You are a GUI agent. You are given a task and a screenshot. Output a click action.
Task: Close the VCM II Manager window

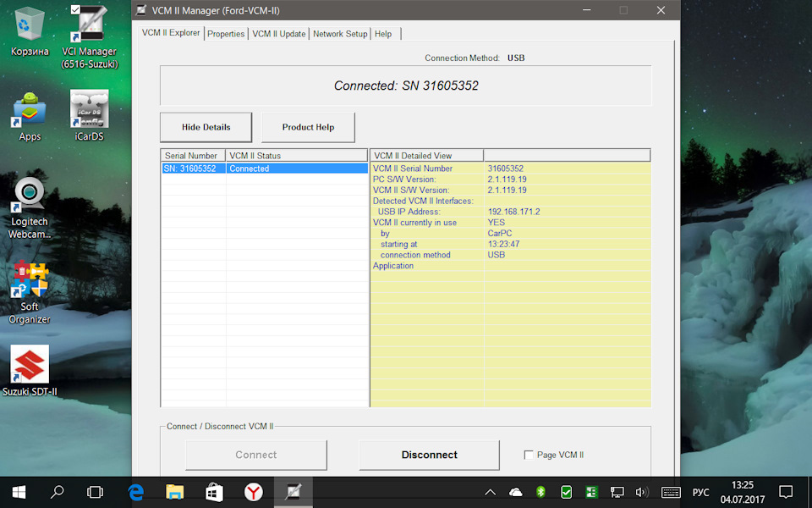click(661, 10)
